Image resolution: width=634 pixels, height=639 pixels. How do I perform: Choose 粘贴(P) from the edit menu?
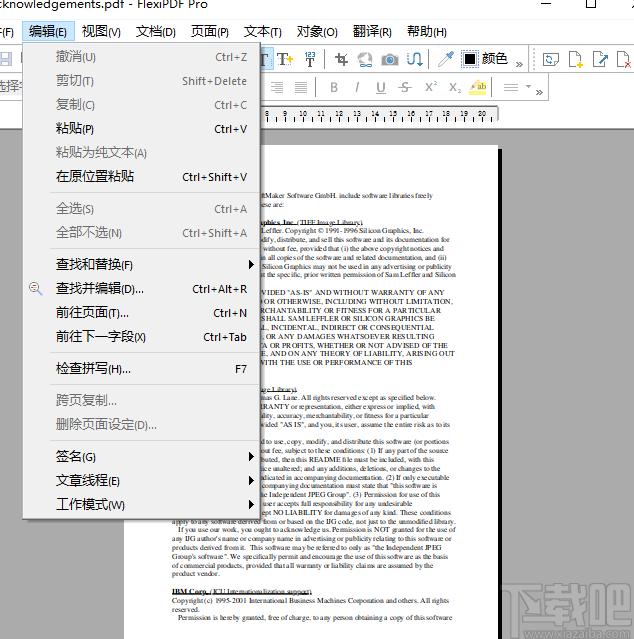(141, 129)
